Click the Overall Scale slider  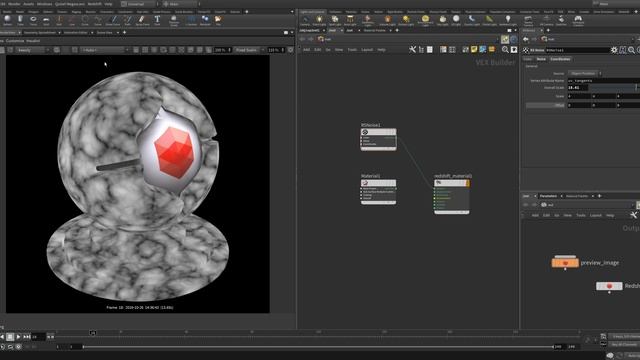614,87
